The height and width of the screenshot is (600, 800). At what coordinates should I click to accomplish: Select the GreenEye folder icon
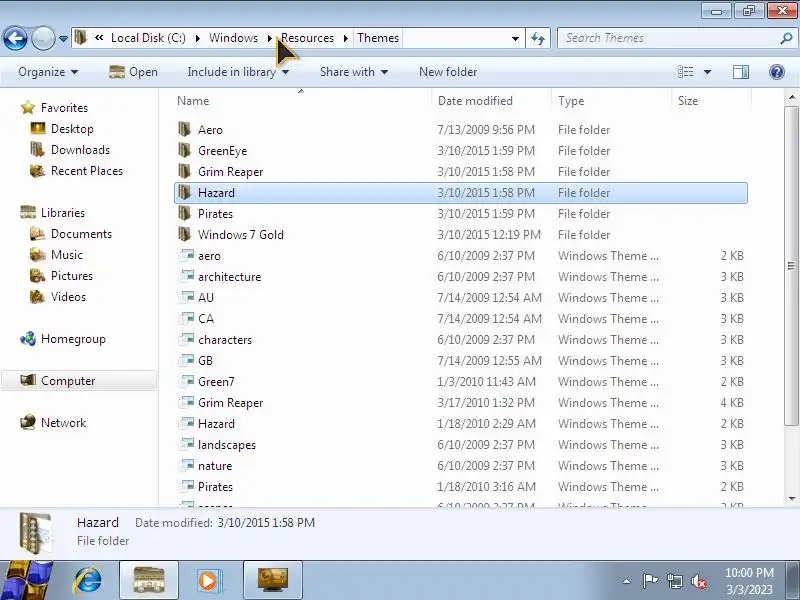(185, 150)
